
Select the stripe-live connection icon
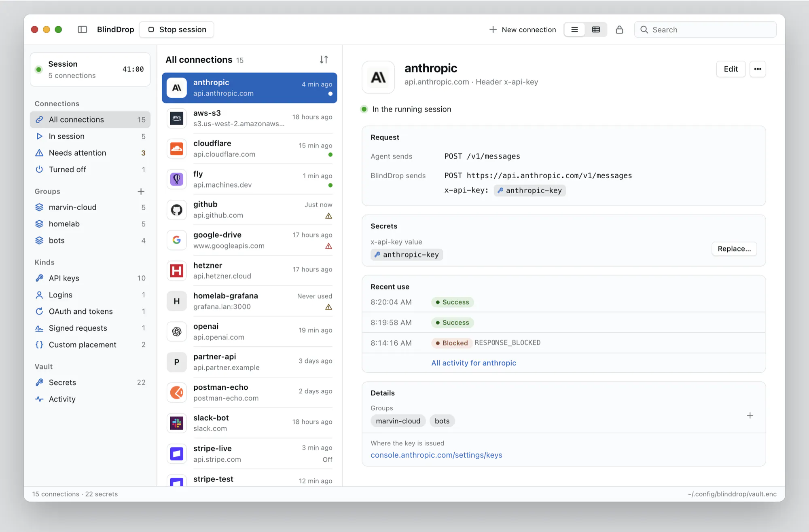click(177, 454)
